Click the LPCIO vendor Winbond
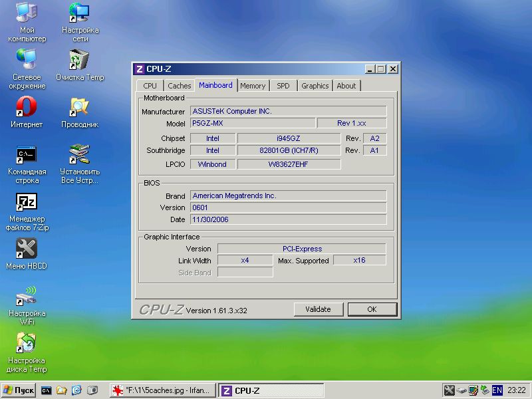 [x=213, y=164]
